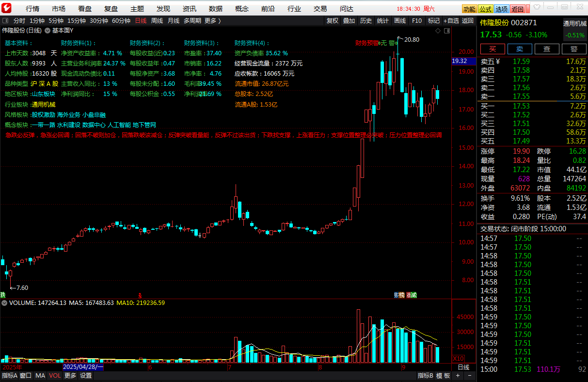The height and width of the screenshot is (382, 588).
Task: Select the 指标A tab at bottom
Action: coord(9,376)
